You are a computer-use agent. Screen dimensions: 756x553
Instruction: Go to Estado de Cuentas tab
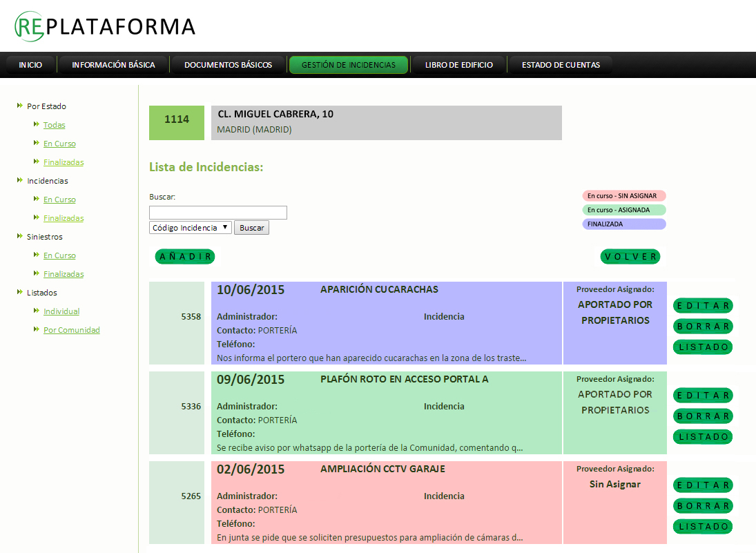coord(561,65)
